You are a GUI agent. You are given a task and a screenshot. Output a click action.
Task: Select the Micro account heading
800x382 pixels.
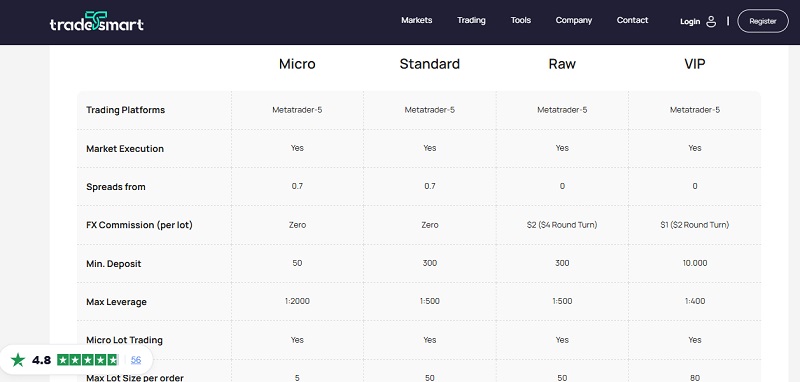click(297, 64)
